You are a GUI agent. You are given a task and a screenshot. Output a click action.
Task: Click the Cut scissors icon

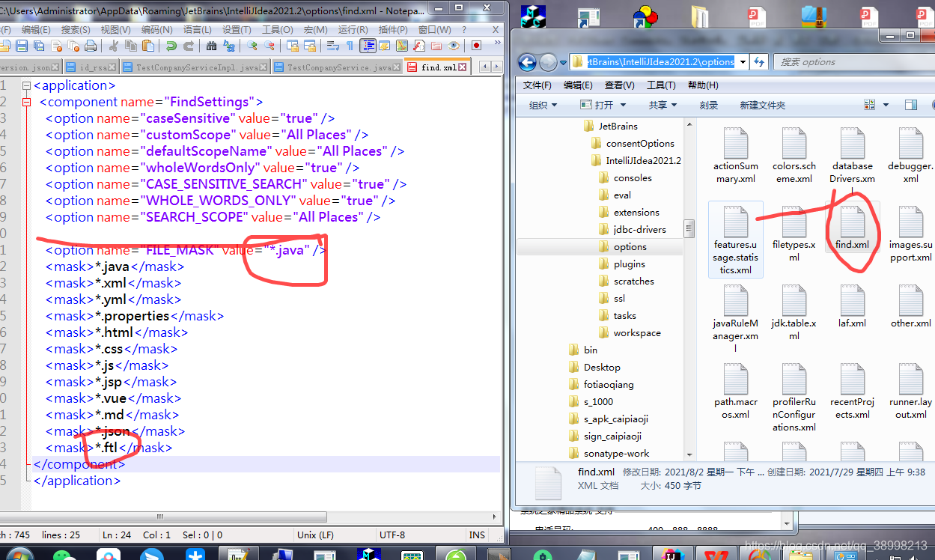coord(113,46)
